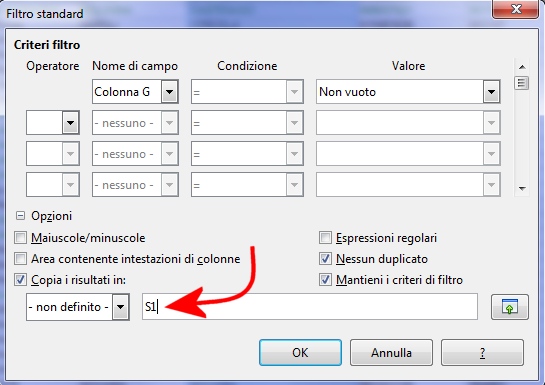This screenshot has height=385, width=545.
Task: Open the non definito range dropdown
Action: [121, 307]
